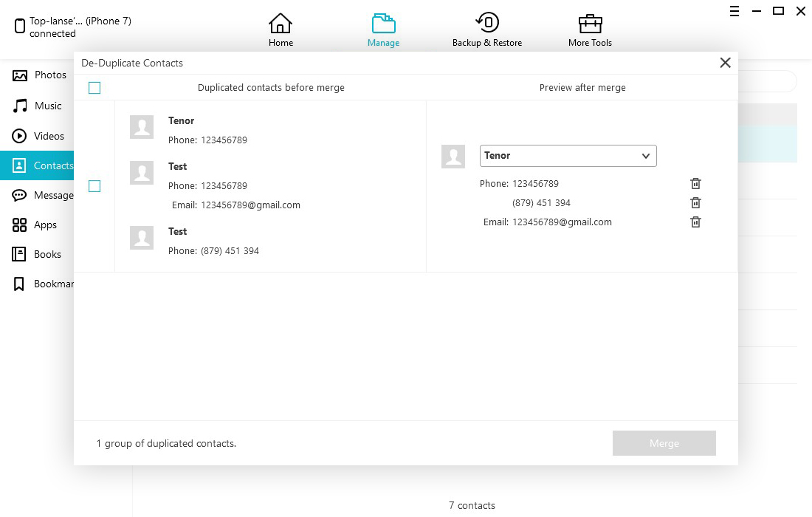Click the Bookmarks ribbon icon

tap(18, 284)
